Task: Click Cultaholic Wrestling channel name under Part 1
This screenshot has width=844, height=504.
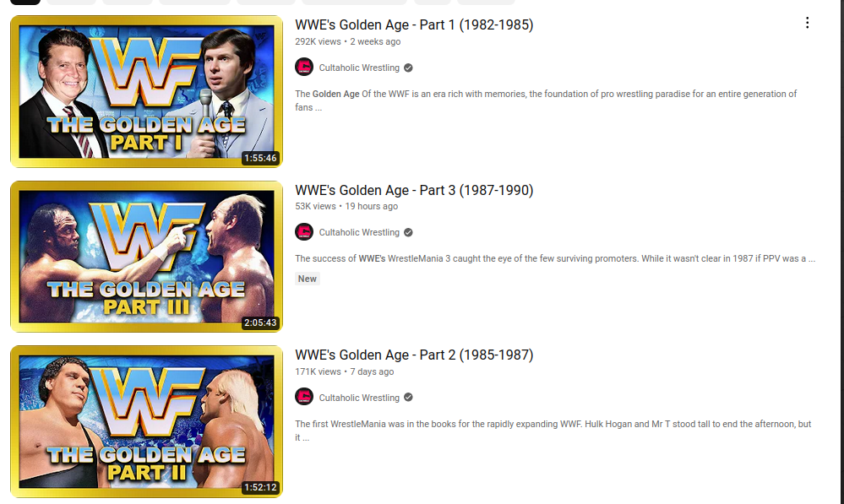Action: tap(359, 68)
